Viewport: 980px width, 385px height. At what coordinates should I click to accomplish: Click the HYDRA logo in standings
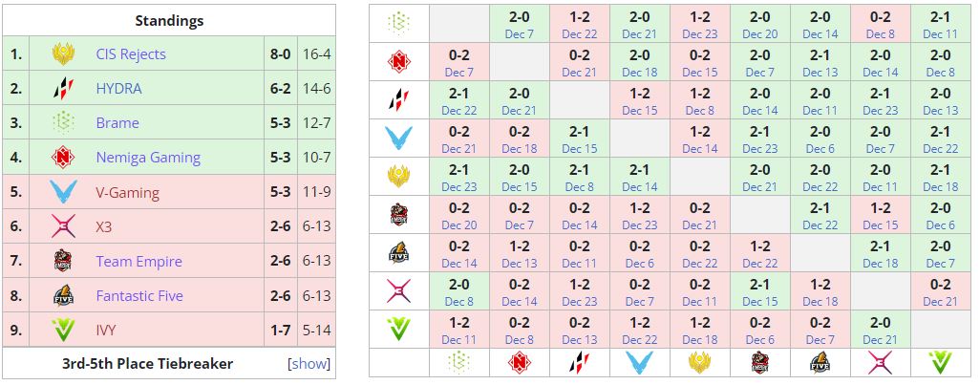click(x=63, y=89)
